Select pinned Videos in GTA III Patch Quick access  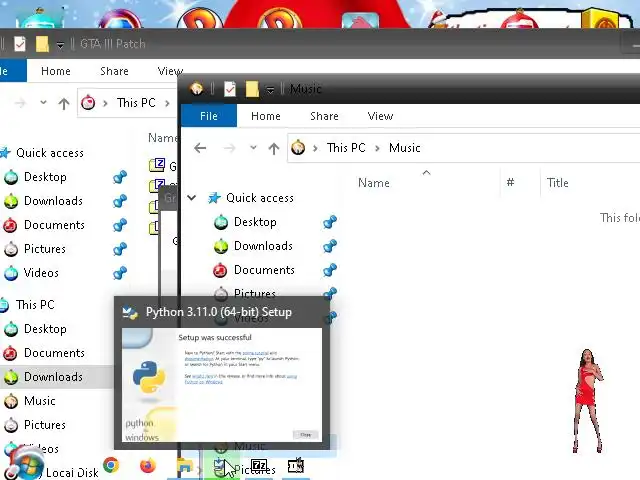point(41,273)
